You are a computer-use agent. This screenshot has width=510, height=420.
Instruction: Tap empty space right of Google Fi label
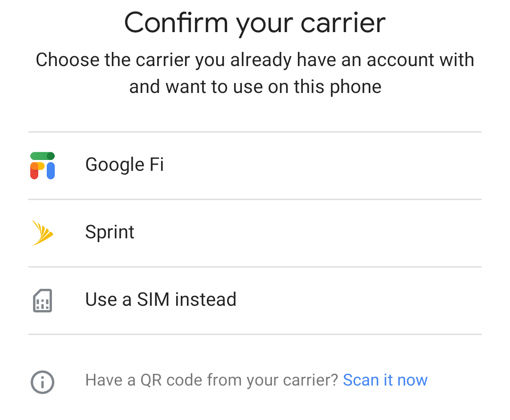[331, 165]
